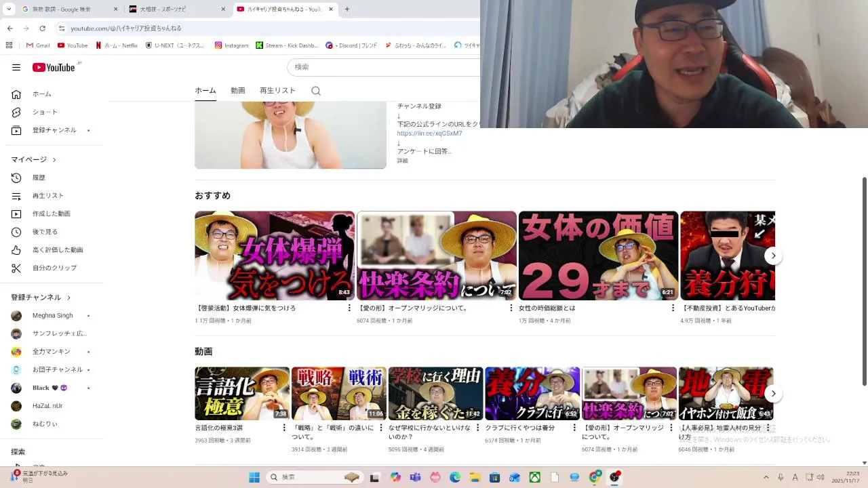Expand 登録チャンネル section chevron
This screenshot has width=868, height=488.
(x=68, y=298)
